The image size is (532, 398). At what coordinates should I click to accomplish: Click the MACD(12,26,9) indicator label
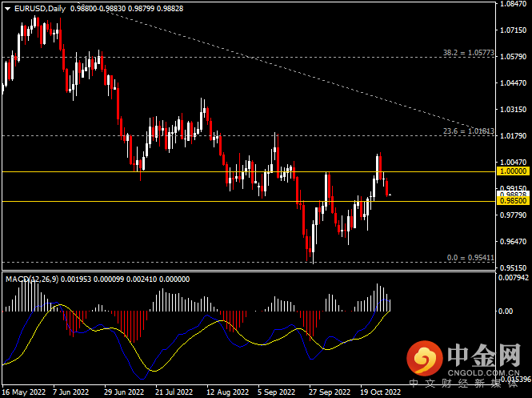tap(32, 279)
